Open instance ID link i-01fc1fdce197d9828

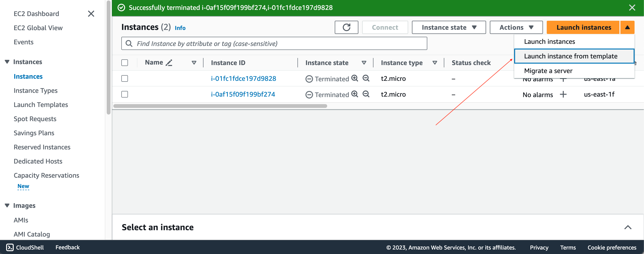pos(243,78)
